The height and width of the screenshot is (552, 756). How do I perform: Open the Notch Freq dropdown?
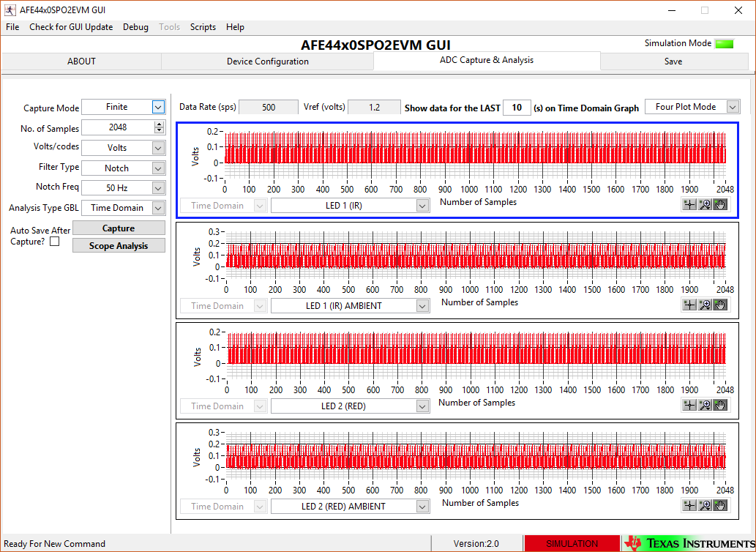click(x=158, y=188)
